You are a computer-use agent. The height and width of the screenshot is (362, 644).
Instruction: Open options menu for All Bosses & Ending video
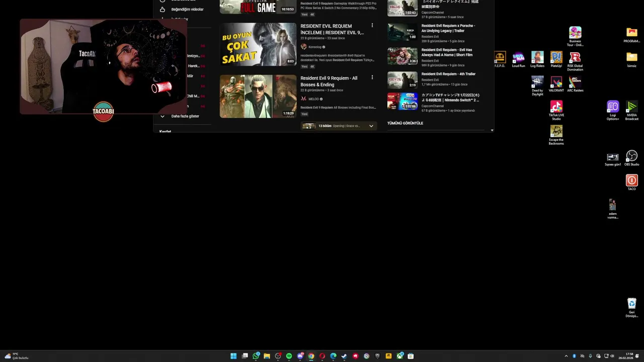click(372, 77)
